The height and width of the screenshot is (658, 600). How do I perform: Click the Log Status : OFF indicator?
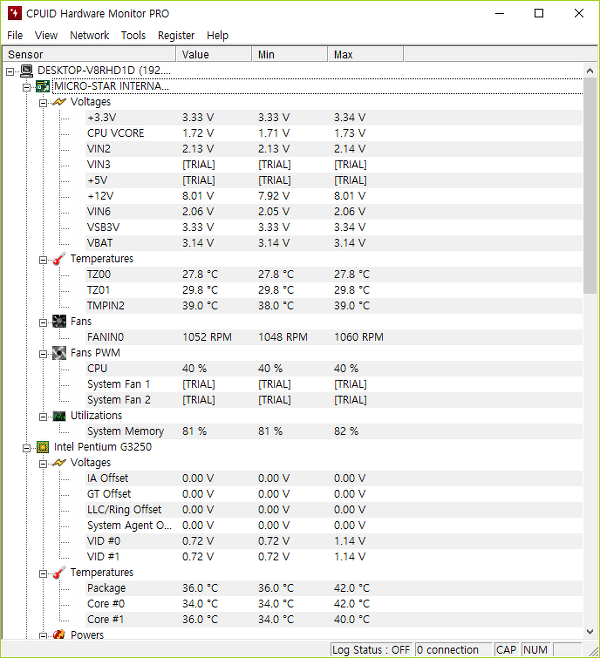click(x=371, y=650)
